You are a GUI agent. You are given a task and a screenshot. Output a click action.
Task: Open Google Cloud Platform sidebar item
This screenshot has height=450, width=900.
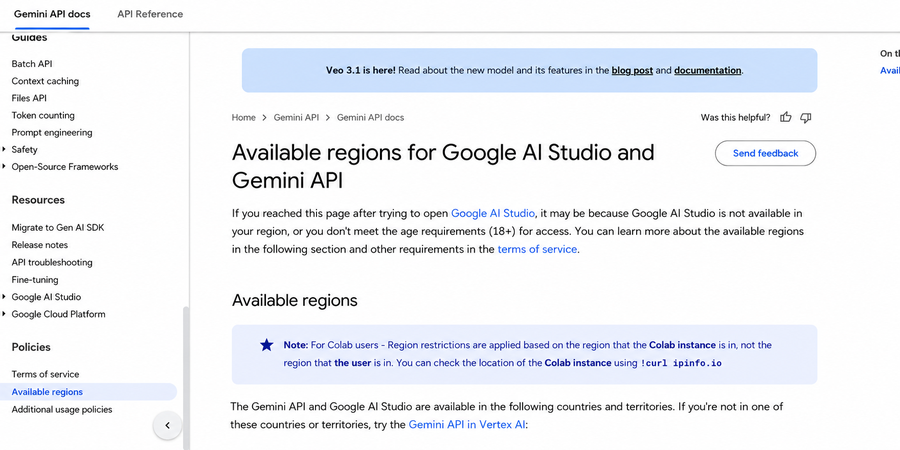pyautogui.click(x=59, y=314)
